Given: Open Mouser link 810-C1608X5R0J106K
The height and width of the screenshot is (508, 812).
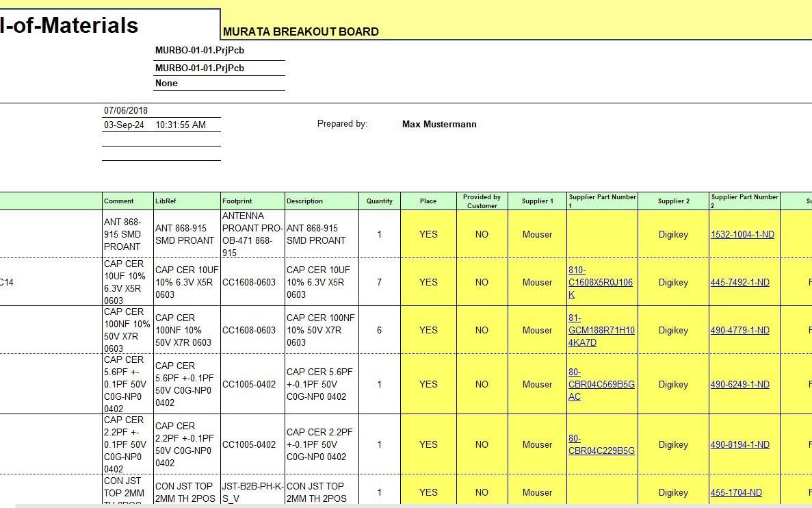Looking at the screenshot, I should tap(600, 283).
